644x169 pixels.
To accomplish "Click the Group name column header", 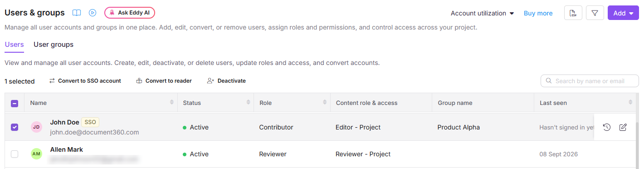I will pyautogui.click(x=455, y=103).
